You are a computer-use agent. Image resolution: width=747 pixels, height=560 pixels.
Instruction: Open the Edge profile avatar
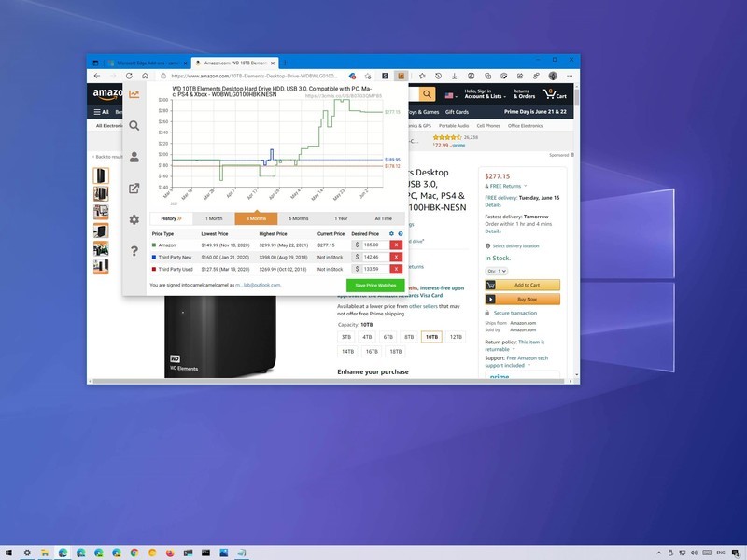[553, 76]
